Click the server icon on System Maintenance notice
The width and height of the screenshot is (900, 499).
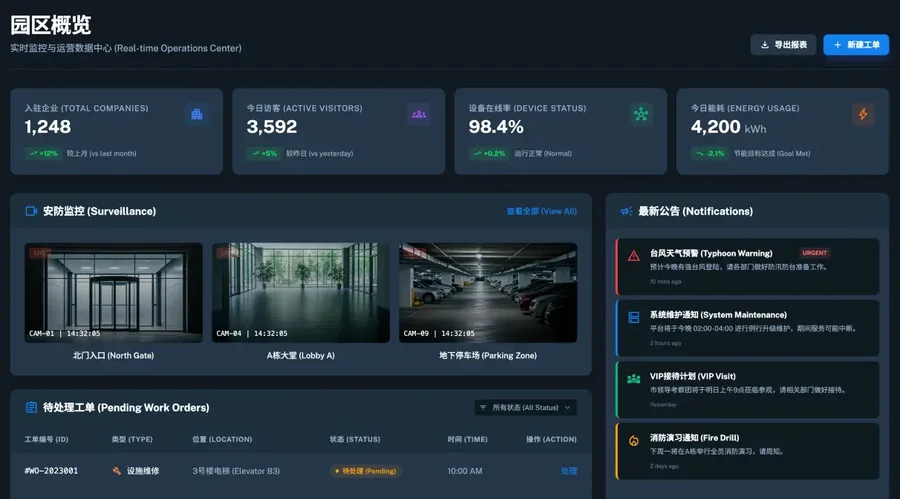pyautogui.click(x=633, y=317)
